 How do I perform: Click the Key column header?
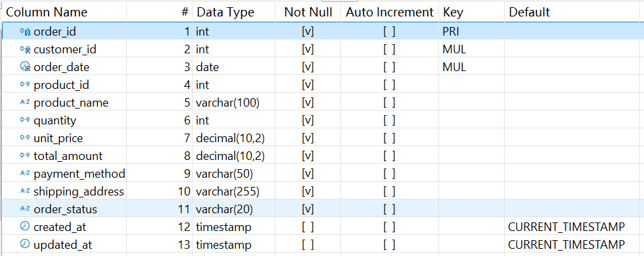453,13
